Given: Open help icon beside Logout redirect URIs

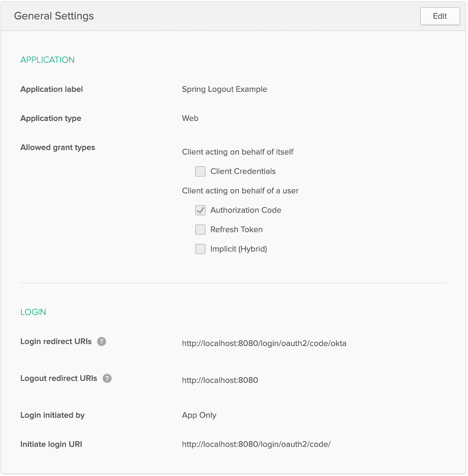Looking at the screenshot, I should point(107,378).
